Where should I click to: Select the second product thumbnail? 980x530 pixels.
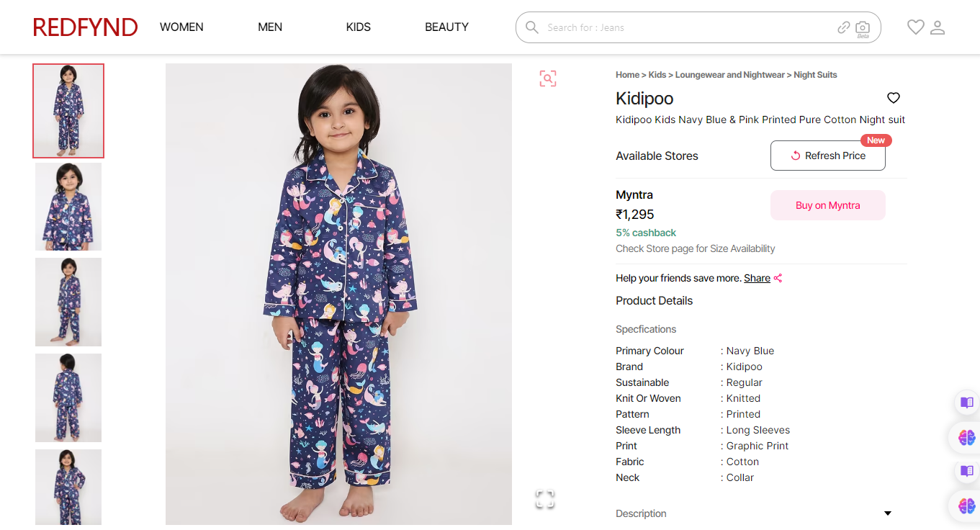tap(68, 207)
